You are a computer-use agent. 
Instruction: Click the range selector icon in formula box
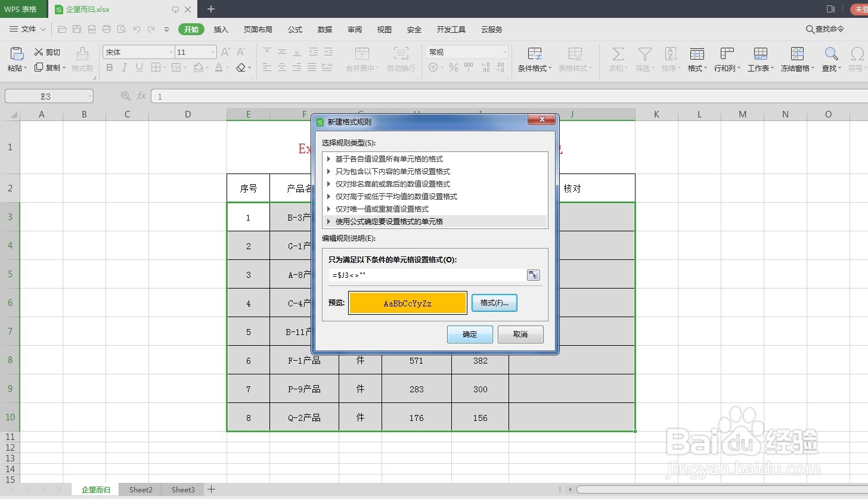click(533, 275)
